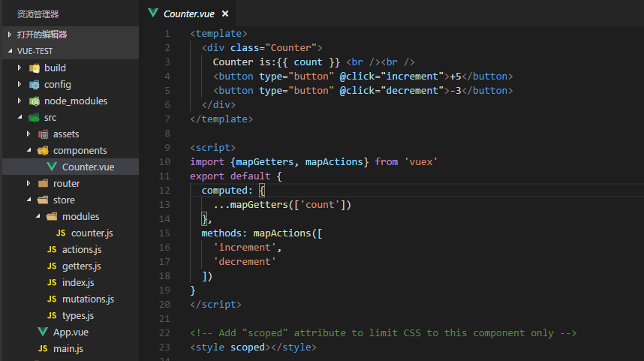644x361 pixels.
Task: Click line number 1 in the gutter
Action: [x=167, y=34]
